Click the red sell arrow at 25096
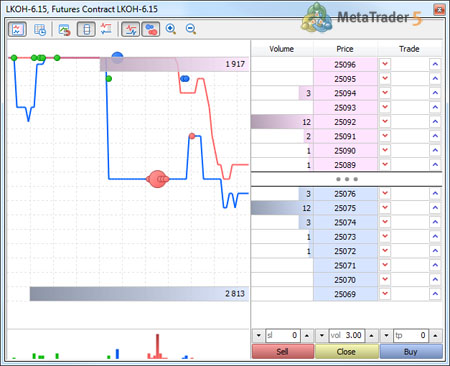The height and width of the screenshot is (366, 450). (385, 64)
